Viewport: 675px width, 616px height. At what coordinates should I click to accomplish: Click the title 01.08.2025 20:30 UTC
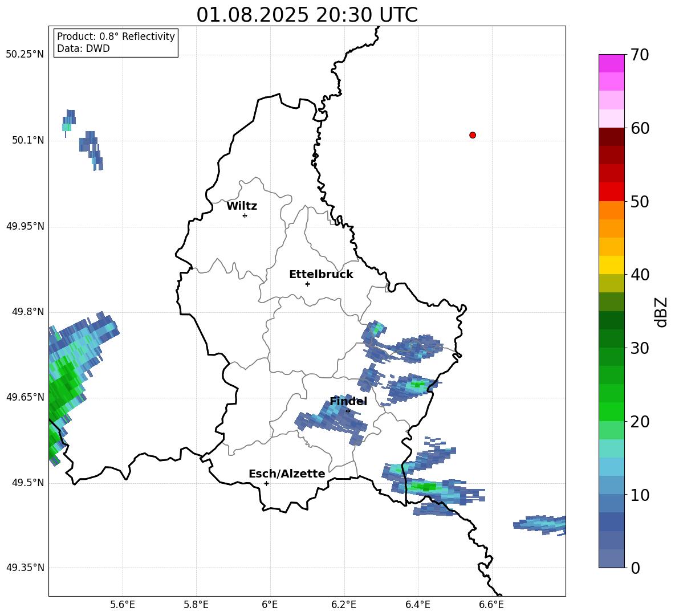(307, 15)
